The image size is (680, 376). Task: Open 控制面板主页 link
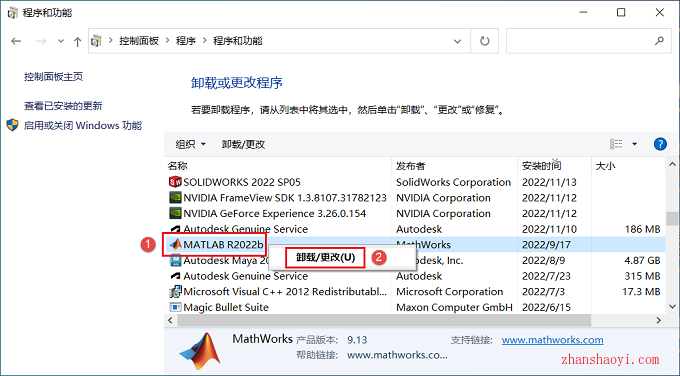53,77
